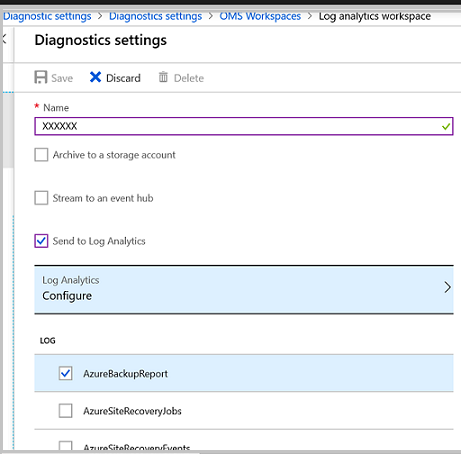Click Log analytics workspace breadcrumb text

pos(375,16)
